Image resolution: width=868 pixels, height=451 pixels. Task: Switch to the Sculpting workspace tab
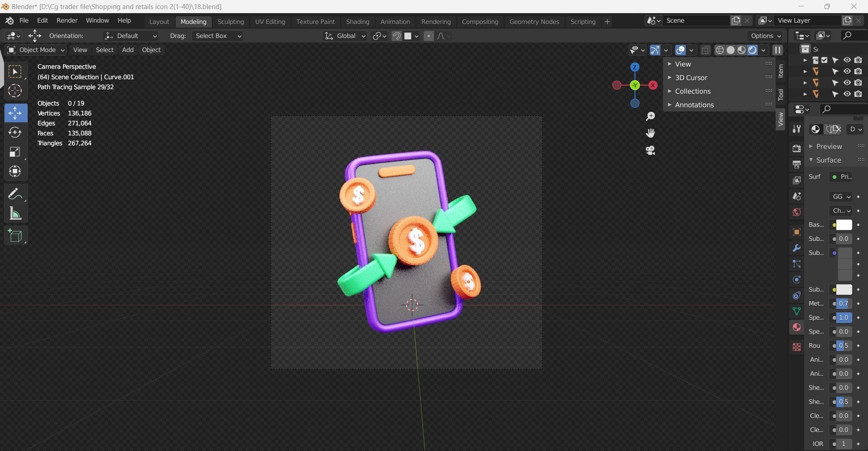pos(230,22)
